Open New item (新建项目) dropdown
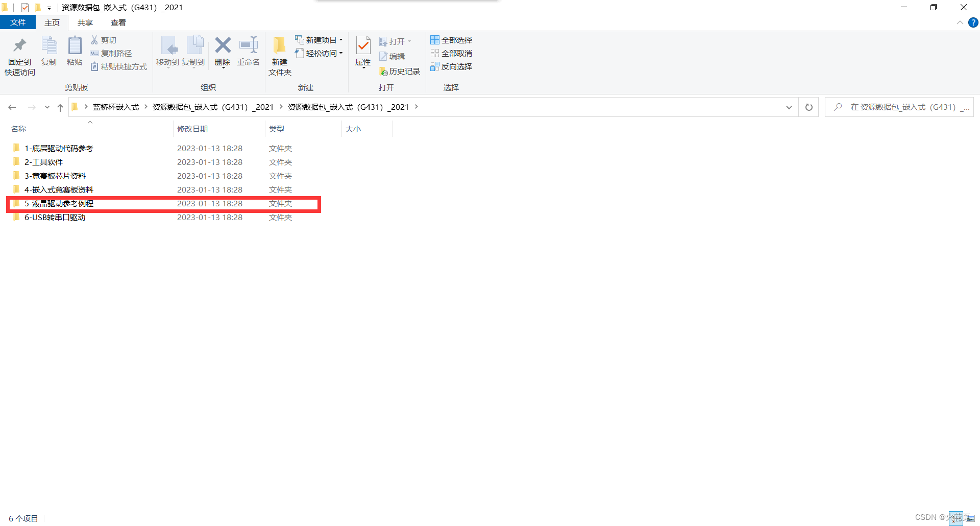 tap(319, 40)
